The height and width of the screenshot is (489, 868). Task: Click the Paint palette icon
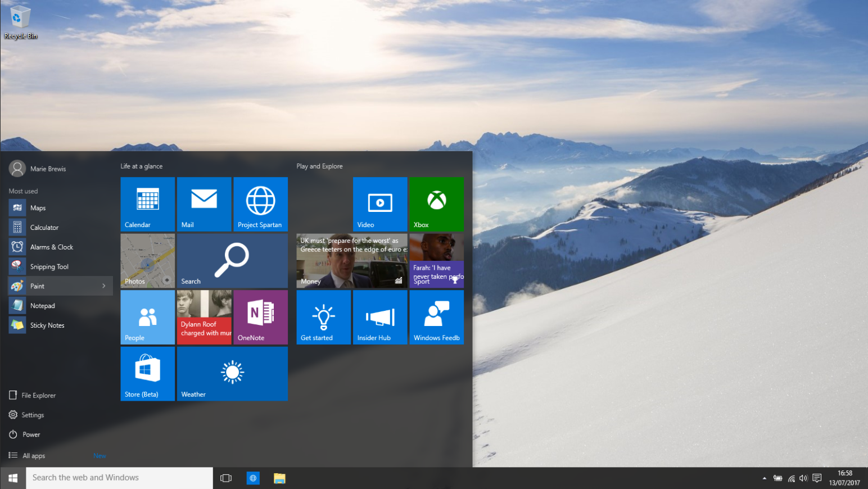(x=17, y=286)
